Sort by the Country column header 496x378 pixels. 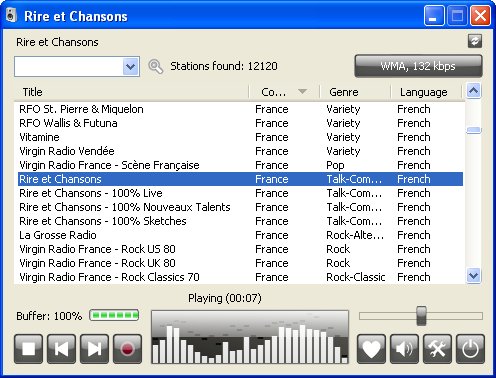284,92
